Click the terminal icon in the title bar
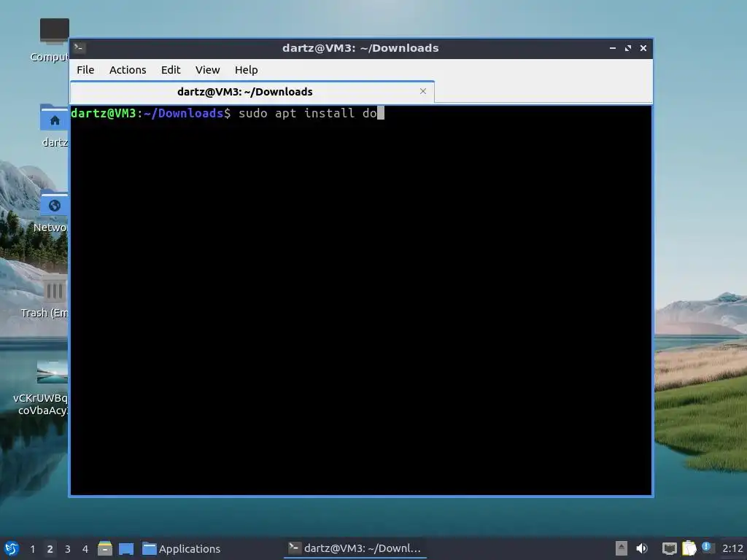This screenshot has width=747, height=560. tap(80, 47)
